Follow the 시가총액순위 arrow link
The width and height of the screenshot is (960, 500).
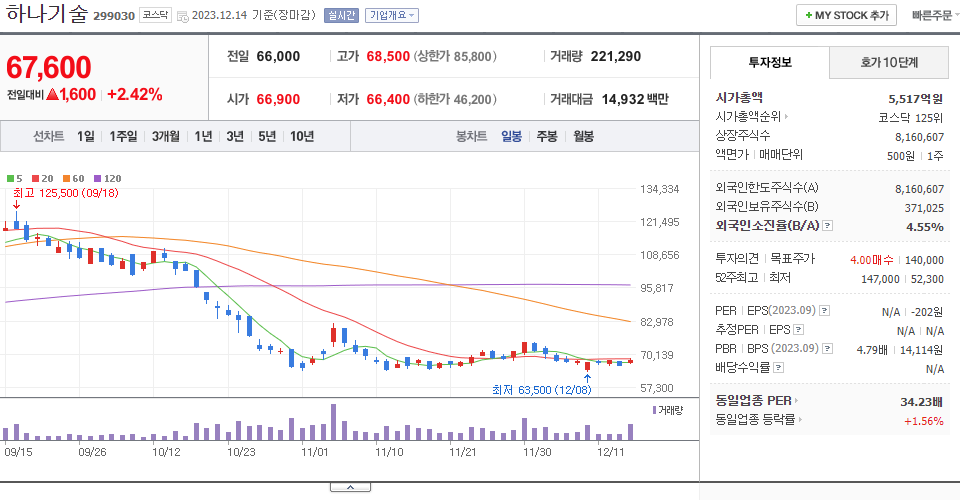click(x=752, y=116)
